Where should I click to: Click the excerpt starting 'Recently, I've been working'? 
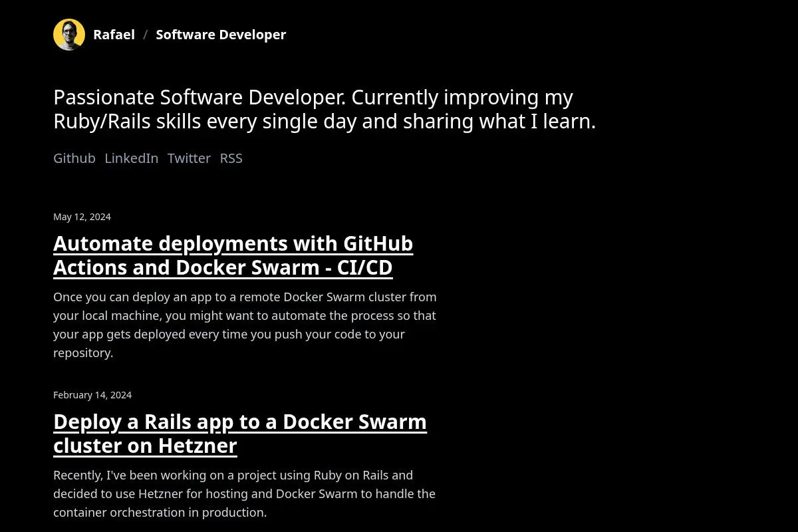coord(244,494)
